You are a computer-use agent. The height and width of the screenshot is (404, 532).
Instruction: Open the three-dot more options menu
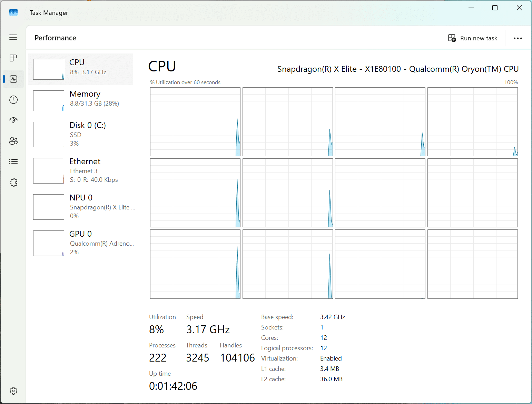coord(518,38)
